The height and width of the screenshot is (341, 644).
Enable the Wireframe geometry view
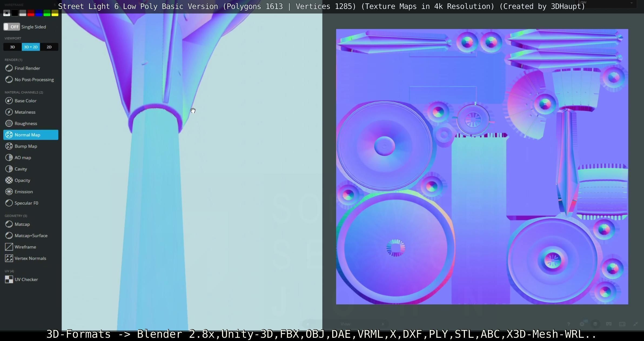[x=25, y=247]
